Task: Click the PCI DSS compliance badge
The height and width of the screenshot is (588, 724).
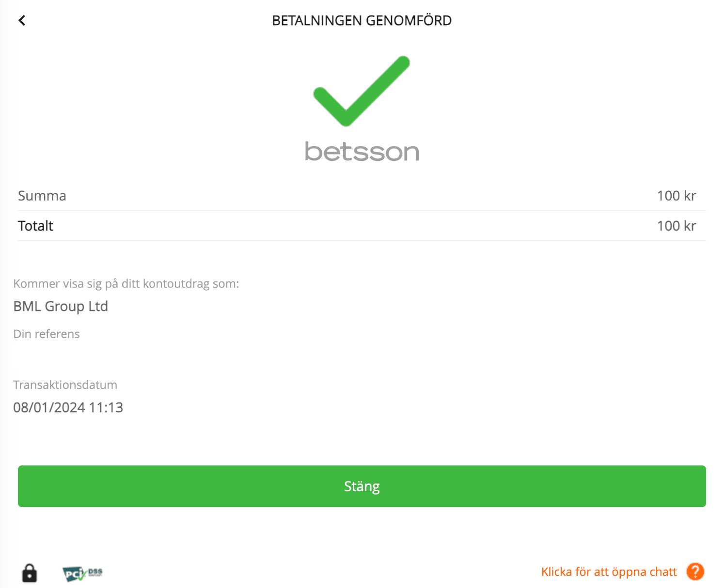Action: 82,573
